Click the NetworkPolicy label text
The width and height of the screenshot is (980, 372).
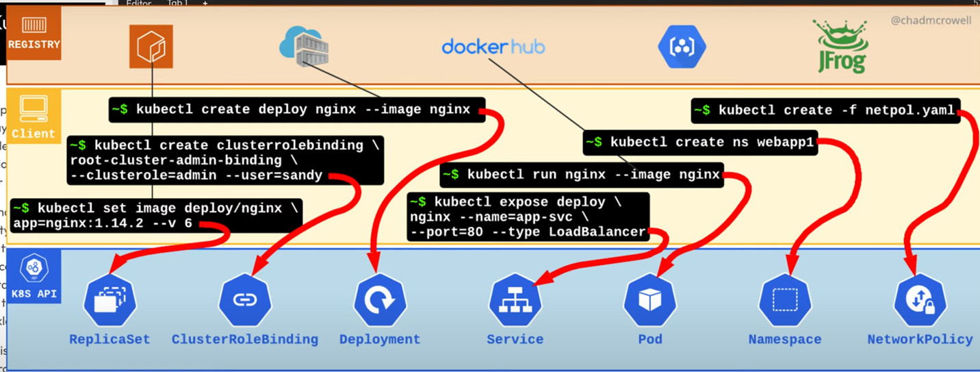[x=920, y=339]
